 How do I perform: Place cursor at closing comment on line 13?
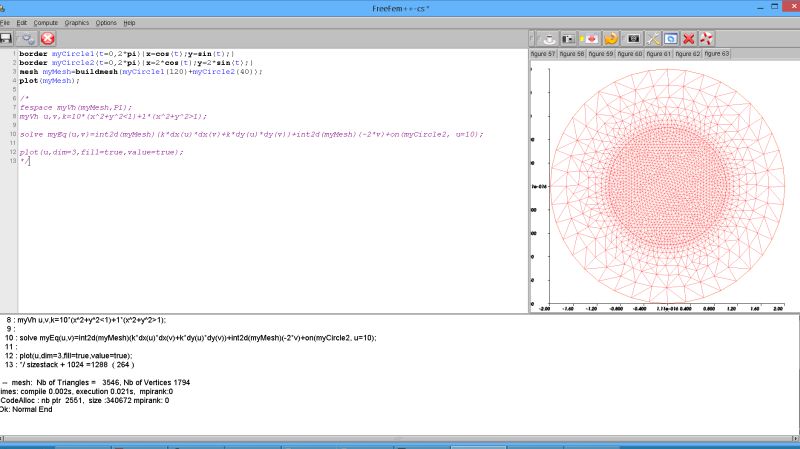(x=25, y=161)
